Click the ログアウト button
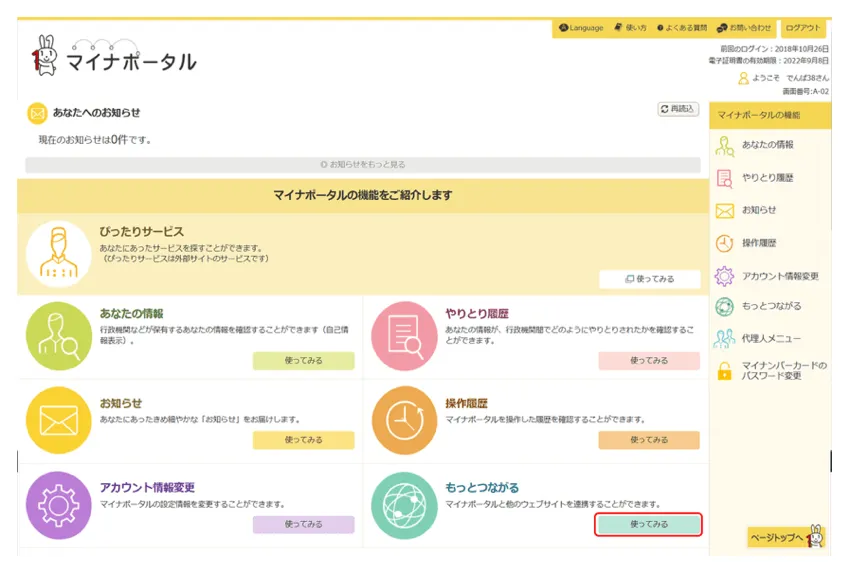Screen dimensions: 850x574 pyautogui.click(x=803, y=28)
